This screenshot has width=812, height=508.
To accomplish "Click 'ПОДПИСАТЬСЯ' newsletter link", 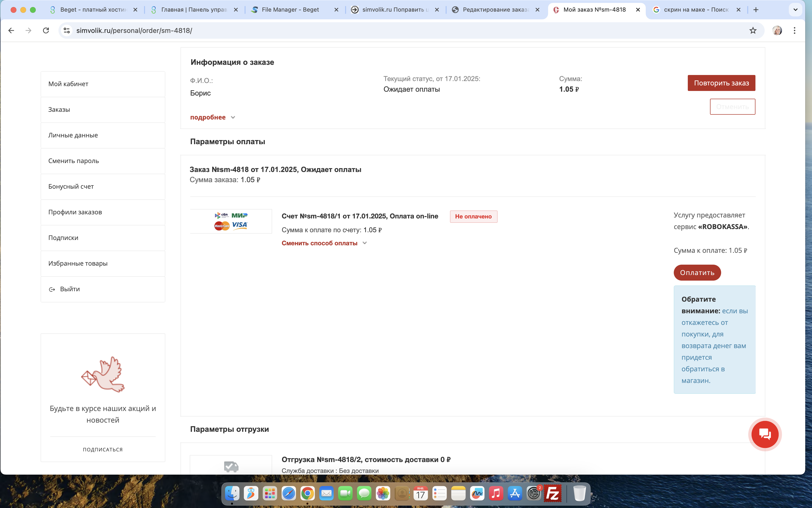I will coord(103,449).
